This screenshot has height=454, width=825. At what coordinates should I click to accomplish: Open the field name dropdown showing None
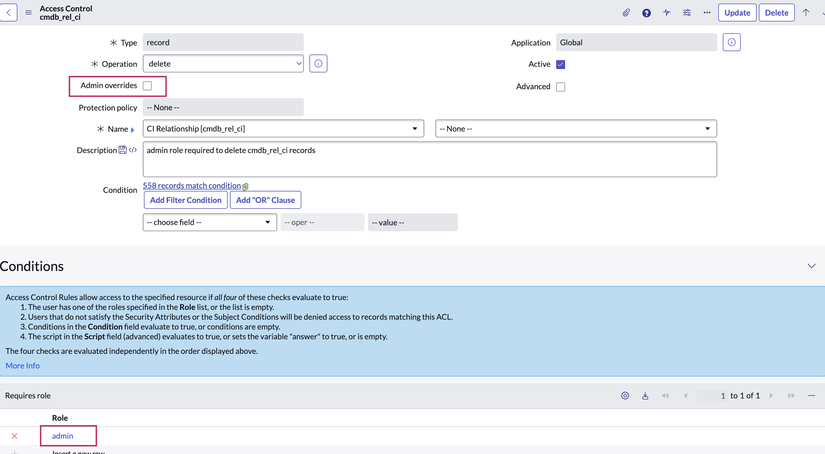coord(576,128)
